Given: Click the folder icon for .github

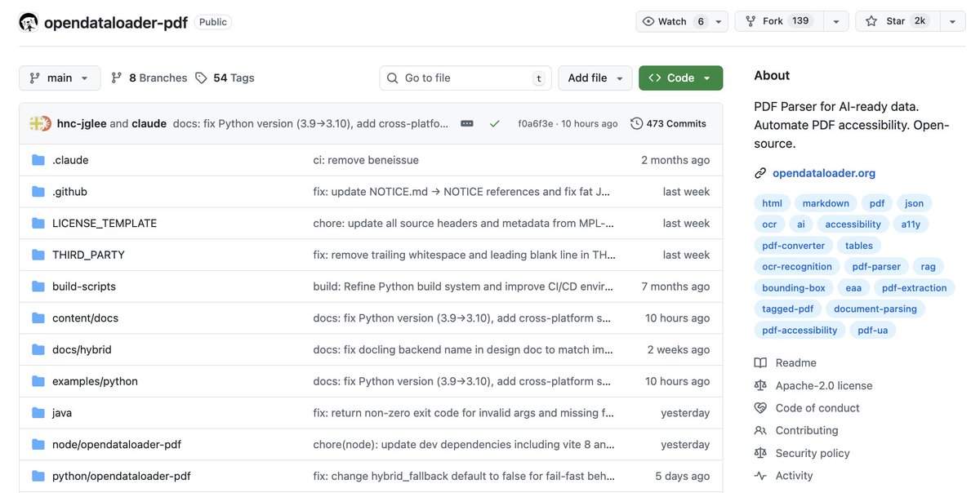Looking at the screenshot, I should (38, 192).
